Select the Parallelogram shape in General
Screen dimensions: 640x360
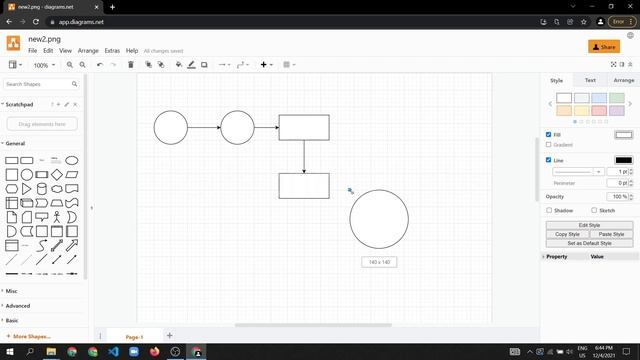[72, 175]
